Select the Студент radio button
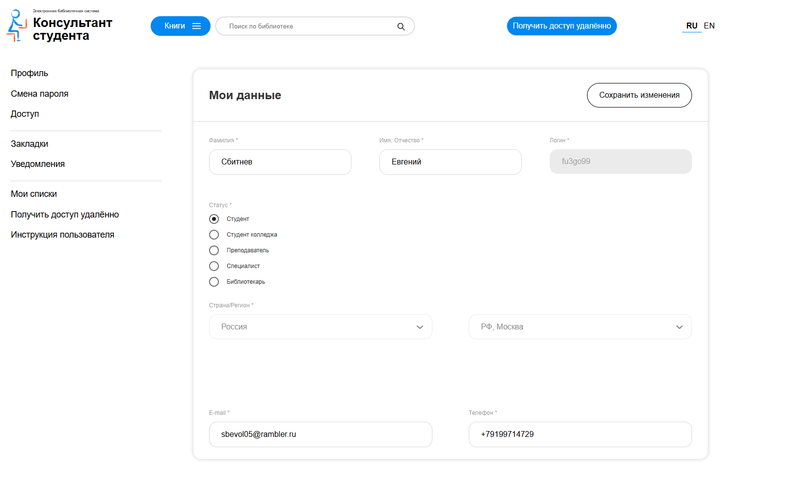This screenshot has width=800, height=487. [x=214, y=219]
